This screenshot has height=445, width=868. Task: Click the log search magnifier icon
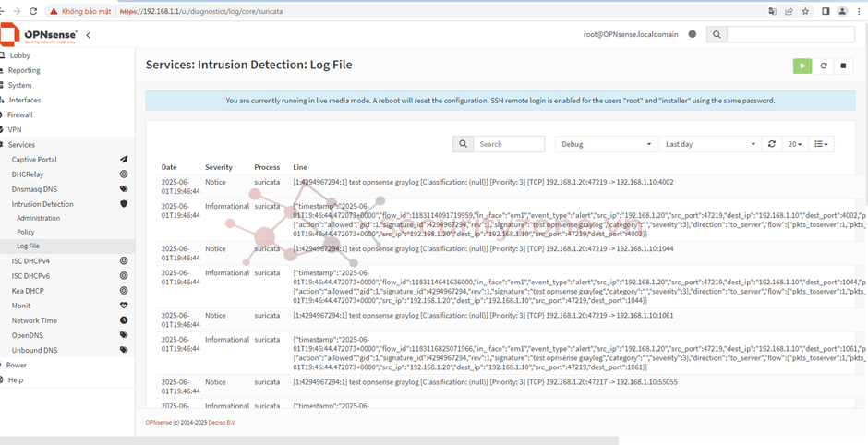tap(463, 144)
